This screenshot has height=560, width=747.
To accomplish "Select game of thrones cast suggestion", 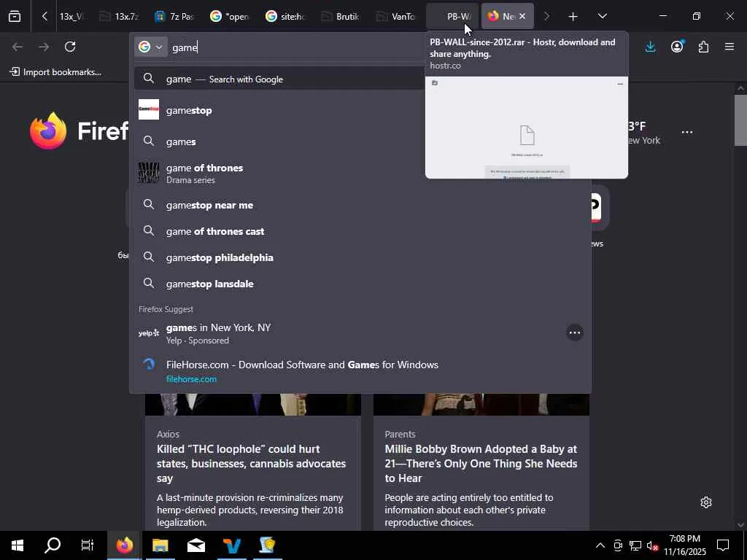I will pos(360,231).
